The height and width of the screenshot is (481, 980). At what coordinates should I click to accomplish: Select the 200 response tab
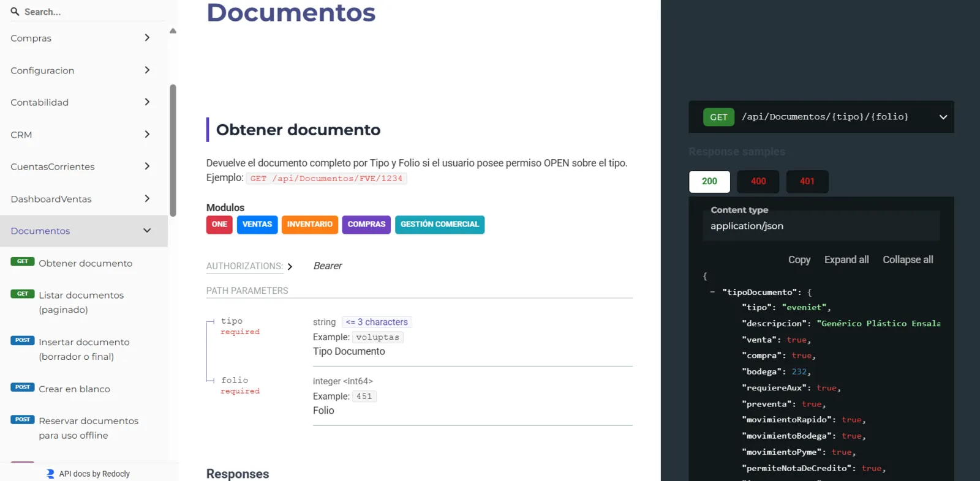pyautogui.click(x=709, y=181)
